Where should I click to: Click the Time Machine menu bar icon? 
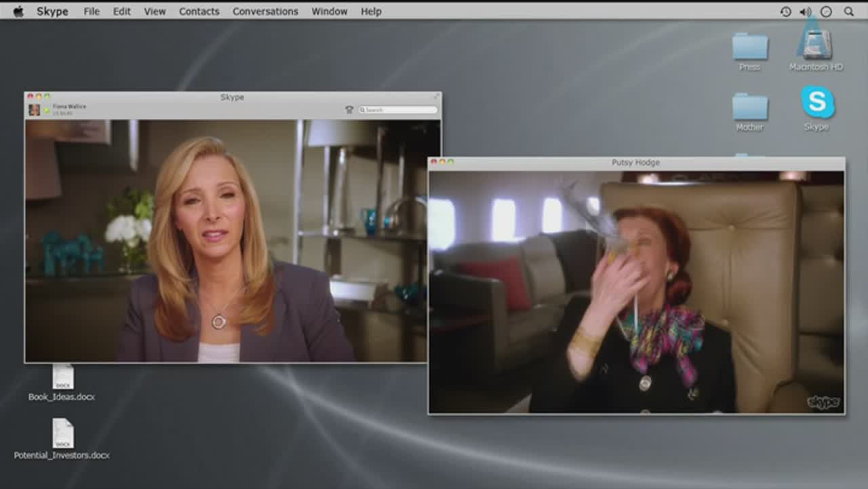(785, 12)
